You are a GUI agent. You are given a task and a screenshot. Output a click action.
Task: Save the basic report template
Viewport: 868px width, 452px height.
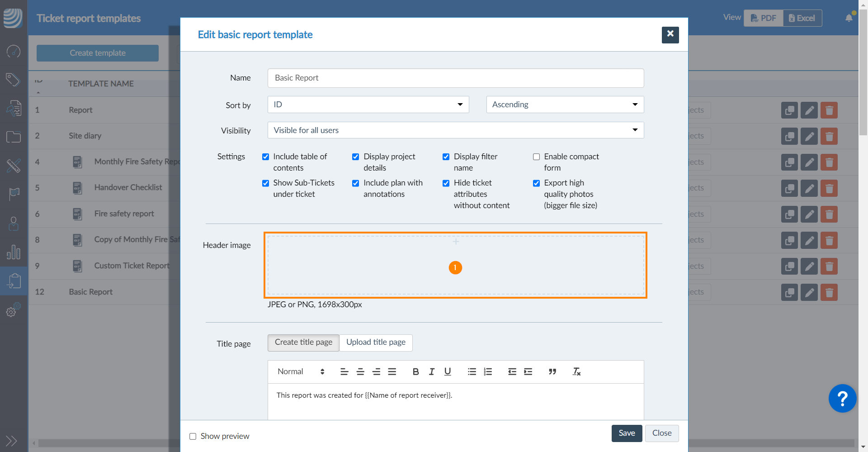(627, 433)
